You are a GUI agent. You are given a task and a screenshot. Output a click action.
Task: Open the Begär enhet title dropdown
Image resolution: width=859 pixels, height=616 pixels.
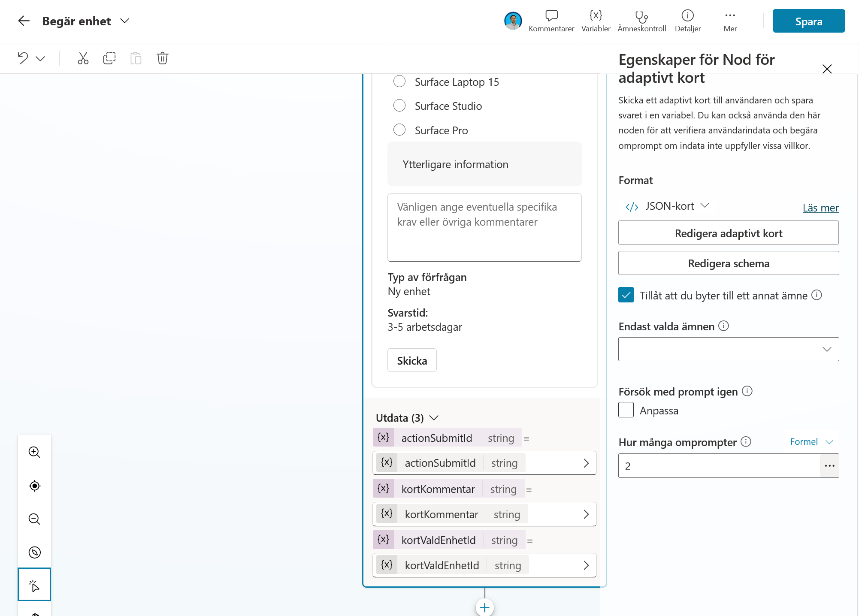tap(124, 21)
